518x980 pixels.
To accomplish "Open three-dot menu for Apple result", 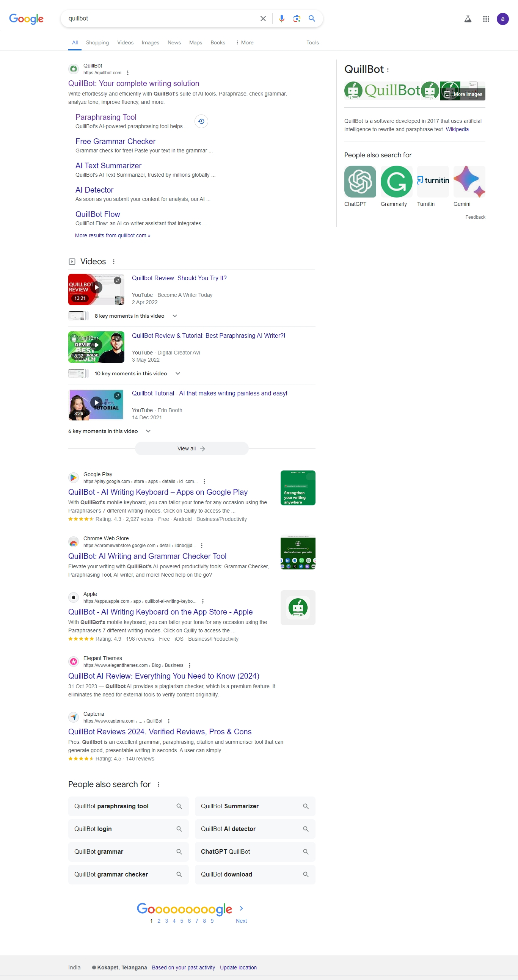I will [202, 601].
